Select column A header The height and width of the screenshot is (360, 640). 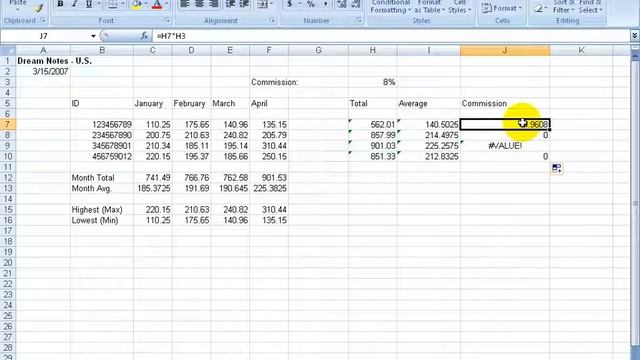[43, 51]
